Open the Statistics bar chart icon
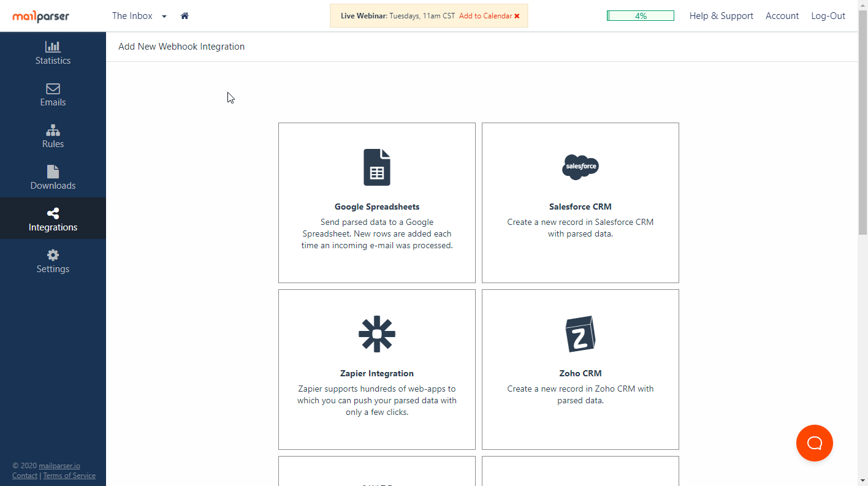The width and height of the screenshot is (868, 486). [53, 47]
